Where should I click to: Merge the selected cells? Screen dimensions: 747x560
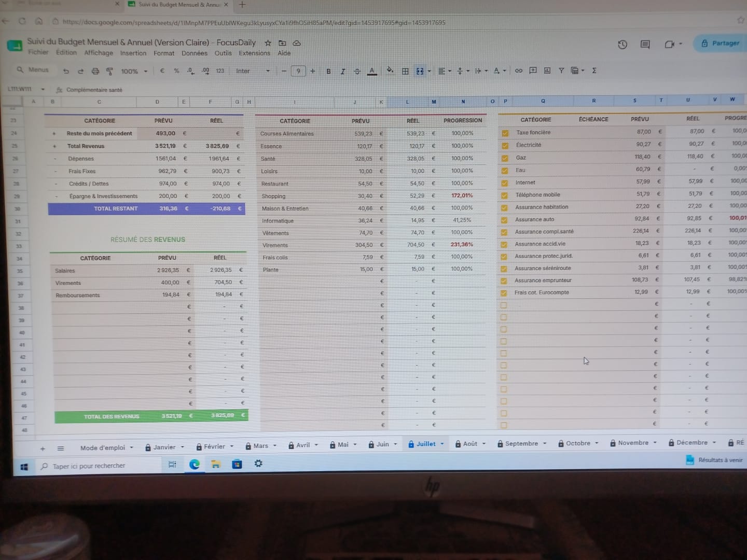click(x=420, y=71)
